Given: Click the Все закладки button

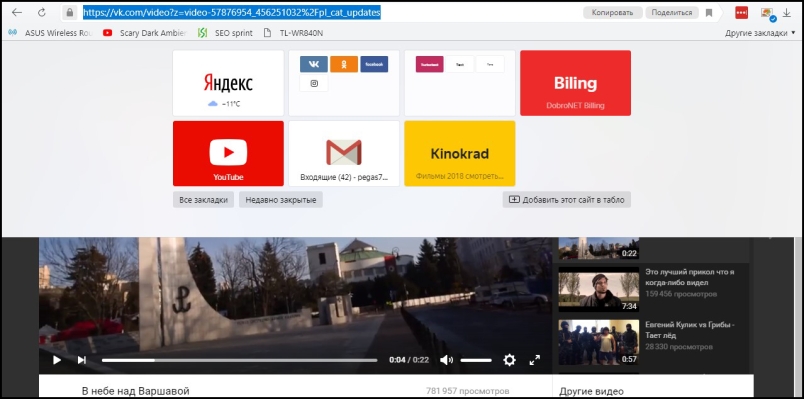Looking at the screenshot, I should (x=204, y=200).
